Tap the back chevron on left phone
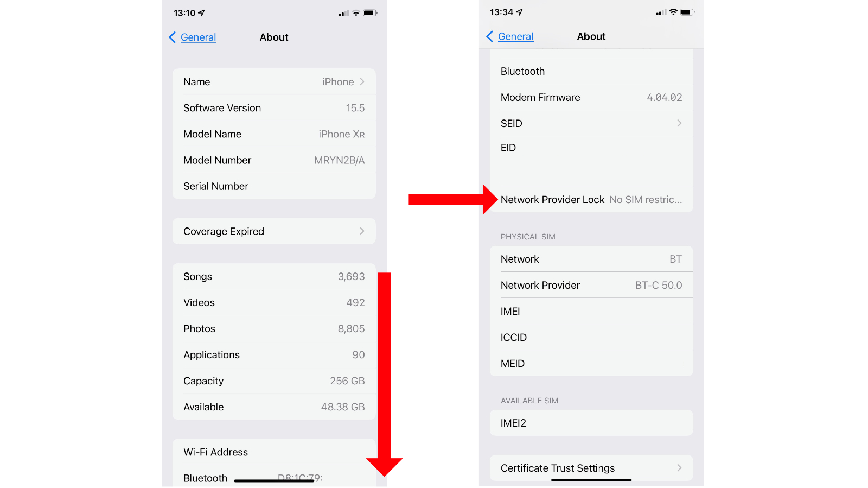 pyautogui.click(x=173, y=37)
